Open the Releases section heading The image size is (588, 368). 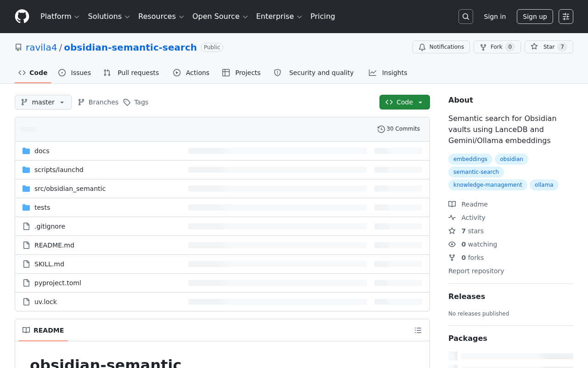point(467,296)
